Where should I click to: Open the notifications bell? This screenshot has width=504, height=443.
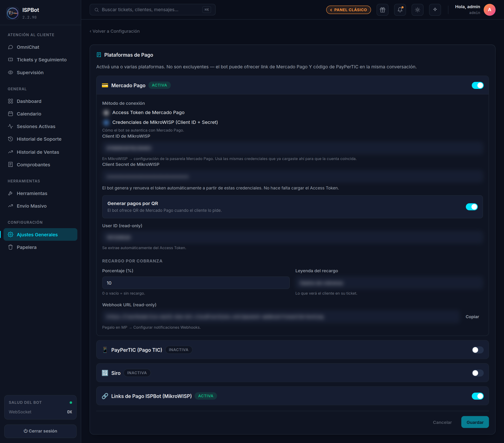[x=400, y=10]
